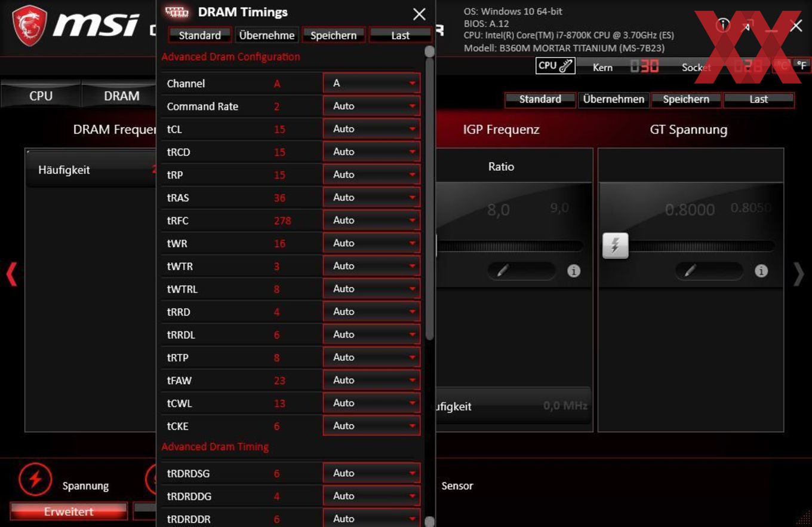Close the DRAM Timings dialog
812x527 pixels.
click(419, 14)
